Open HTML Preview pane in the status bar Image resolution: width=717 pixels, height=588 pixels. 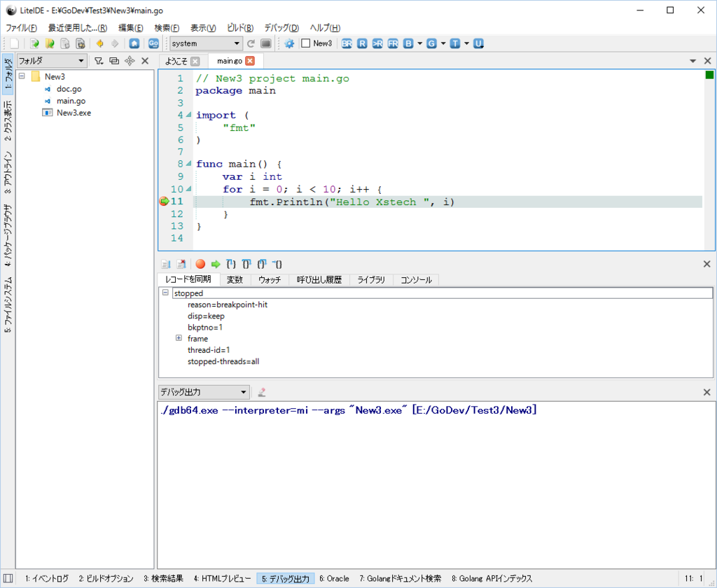222,578
